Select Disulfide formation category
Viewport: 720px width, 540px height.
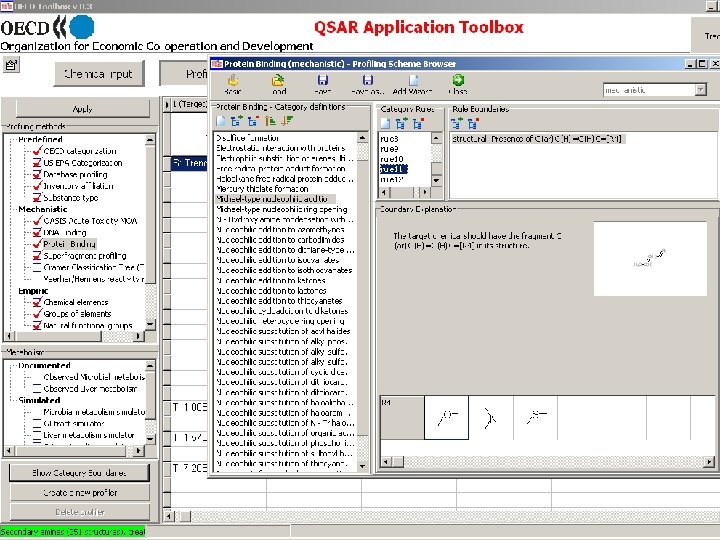point(248,138)
